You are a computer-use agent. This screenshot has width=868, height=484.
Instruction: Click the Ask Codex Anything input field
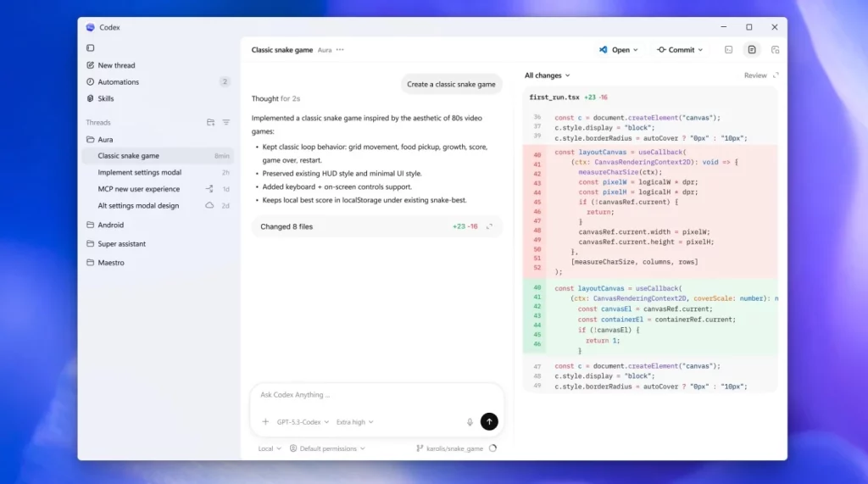click(x=373, y=395)
